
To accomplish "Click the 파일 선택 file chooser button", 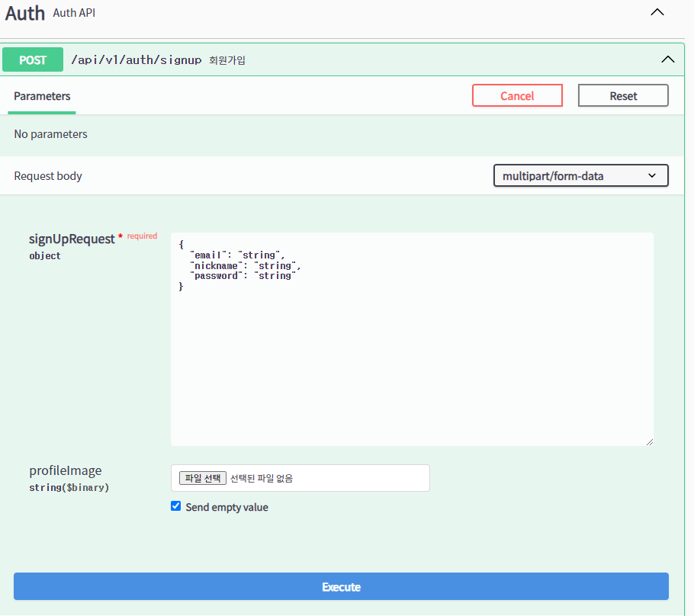I will (x=203, y=478).
